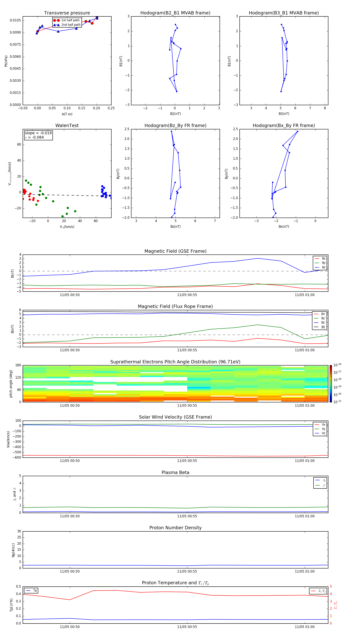Click the "Suprathermal Electrons Pitch Angle Distribution" title
This screenshot has width=351, height=644.
[x=175, y=362]
